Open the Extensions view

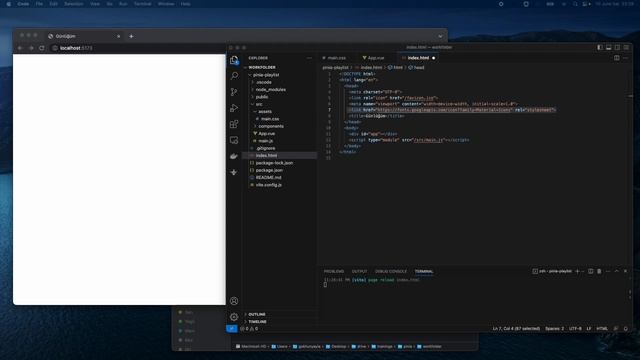[x=234, y=124]
